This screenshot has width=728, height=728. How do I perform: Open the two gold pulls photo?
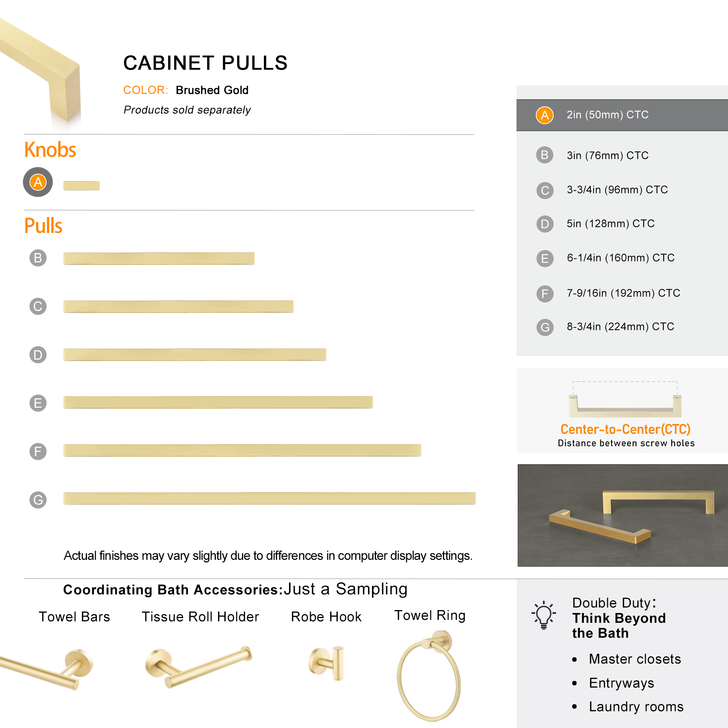pos(623,515)
